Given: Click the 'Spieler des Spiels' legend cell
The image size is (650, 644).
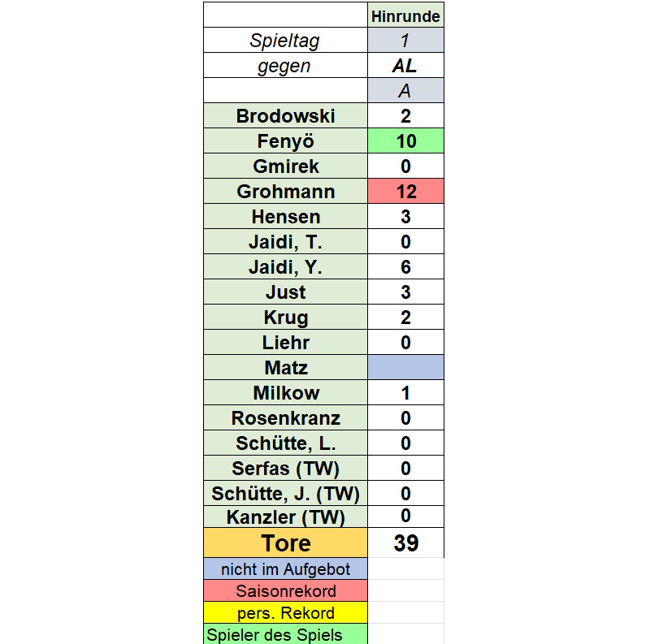Looking at the screenshot, I should [285, 634].
